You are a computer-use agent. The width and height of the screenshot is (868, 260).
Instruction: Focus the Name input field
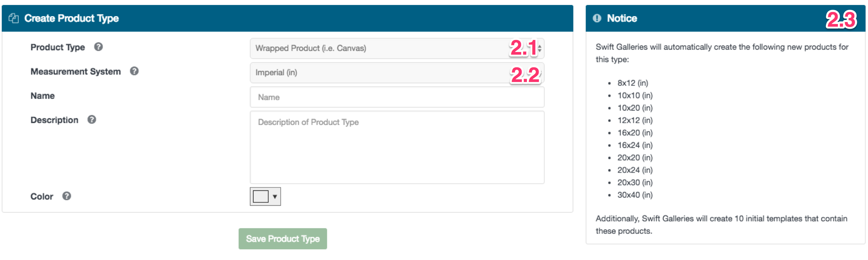(x=397, y=97)
